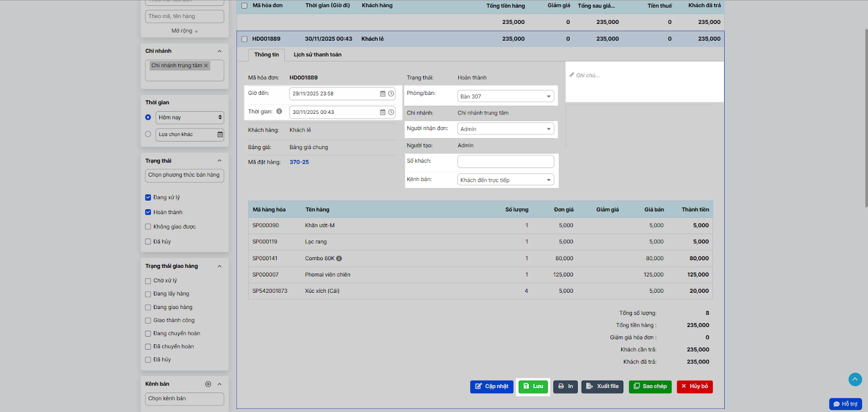Expand search options with Mở rộng

(x=184, y=31)
